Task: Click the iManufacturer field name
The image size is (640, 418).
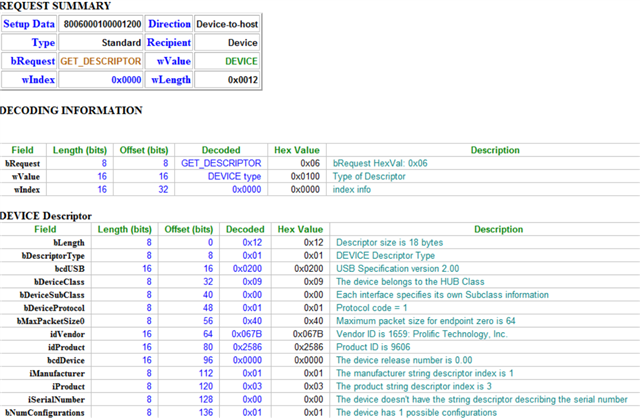Action: click(57, 373)
